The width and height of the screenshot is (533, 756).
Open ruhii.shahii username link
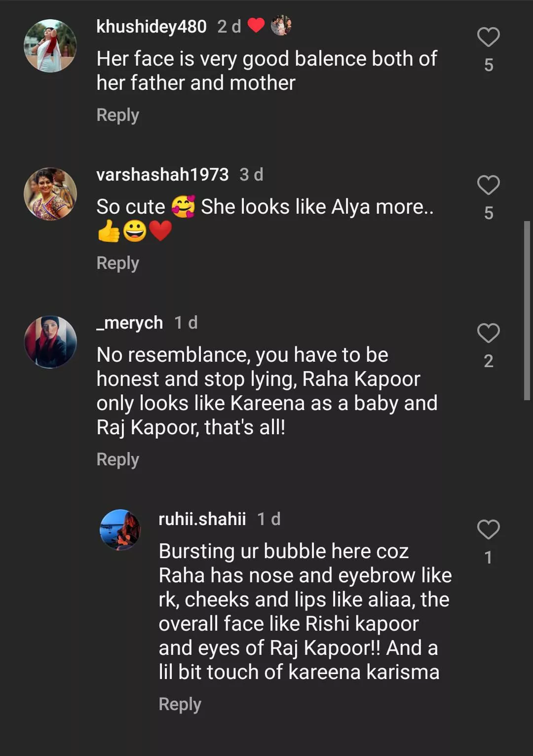coord(202,519)
